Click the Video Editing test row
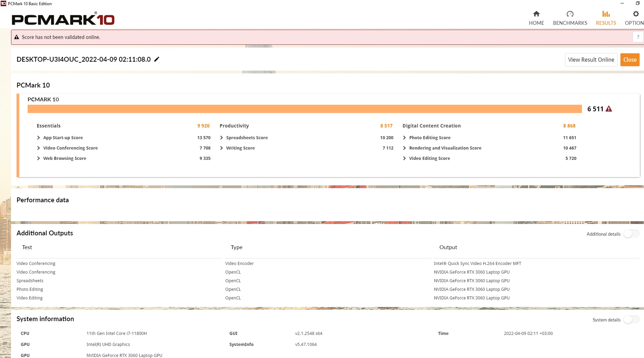 [x=29, y=298]
